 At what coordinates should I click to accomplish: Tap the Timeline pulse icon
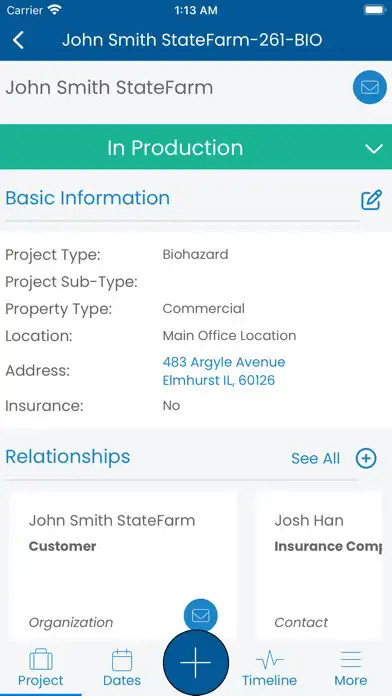click(x=269, y=660)
